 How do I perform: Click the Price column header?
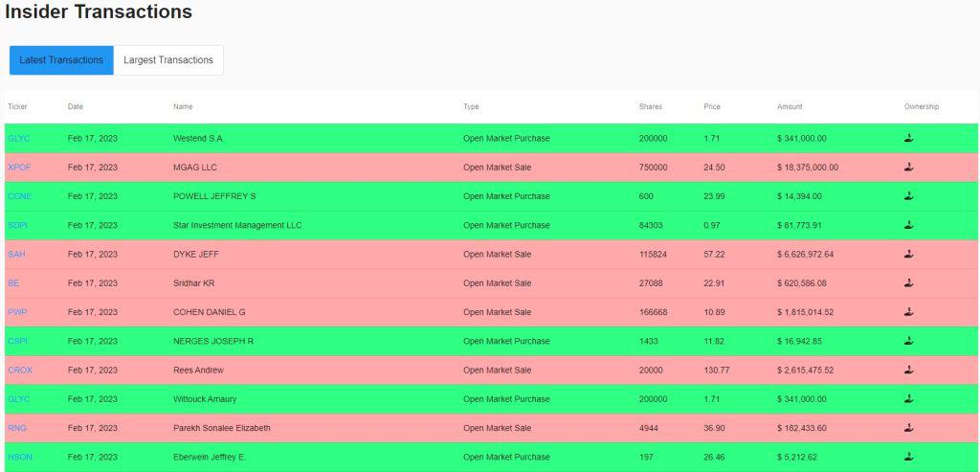tap(712, 107)
